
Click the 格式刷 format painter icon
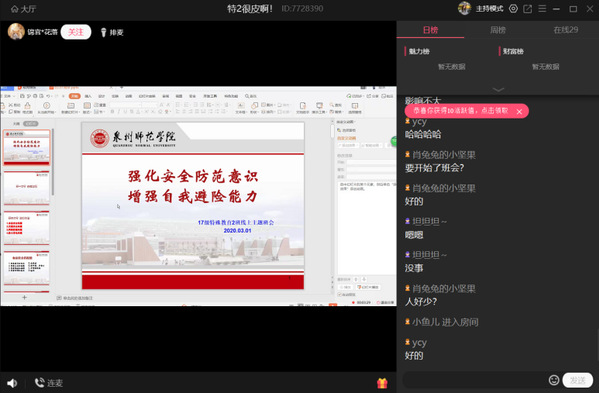click(x=28, y=107)
